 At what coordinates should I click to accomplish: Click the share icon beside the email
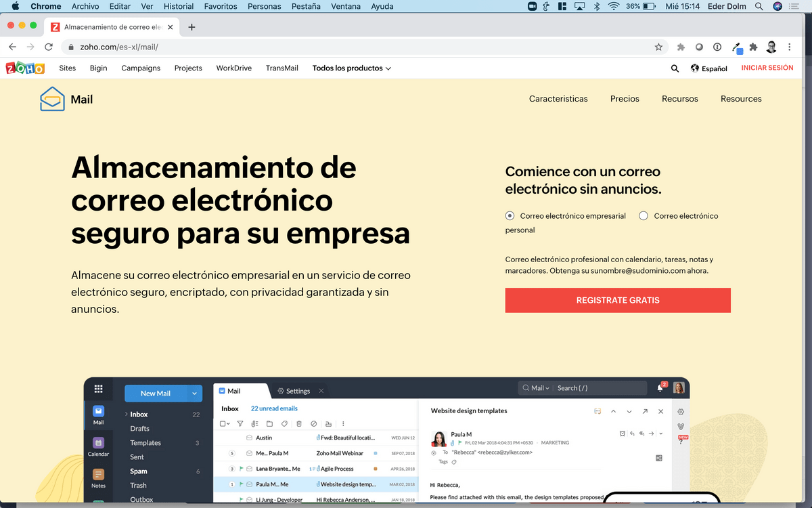(659, 458)
